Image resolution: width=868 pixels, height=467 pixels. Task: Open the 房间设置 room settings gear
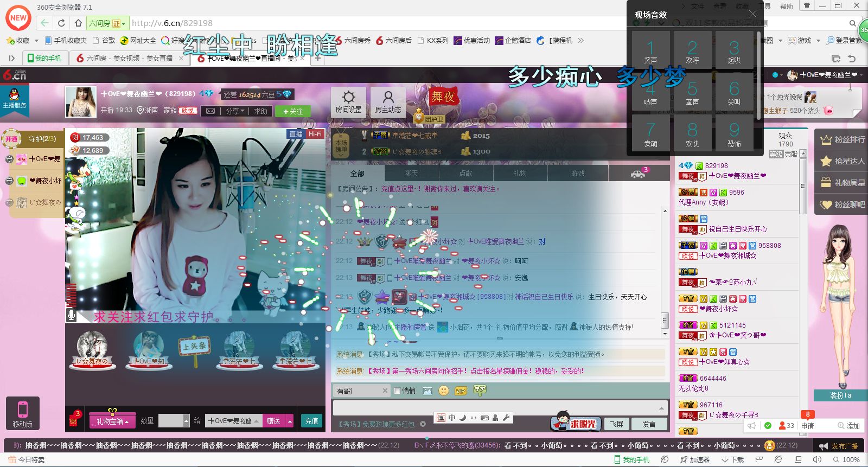pos(348,102)
